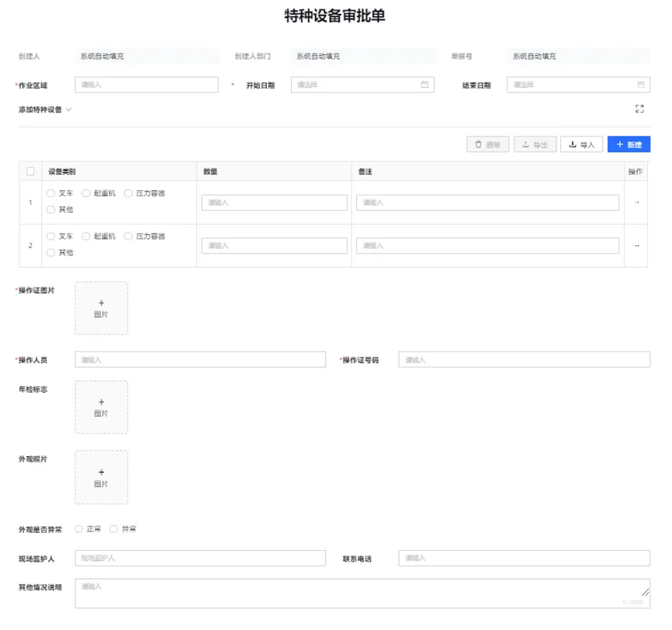This screenshot has width=672, height=630.
Task: Click the plus image upload under 年检标志
Action: tap(101, 407)
